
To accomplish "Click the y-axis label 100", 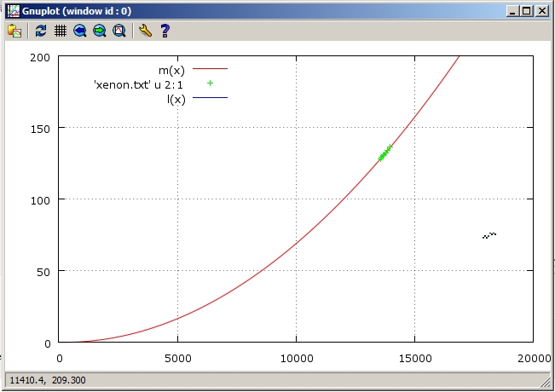I will [x=40, y=200].
